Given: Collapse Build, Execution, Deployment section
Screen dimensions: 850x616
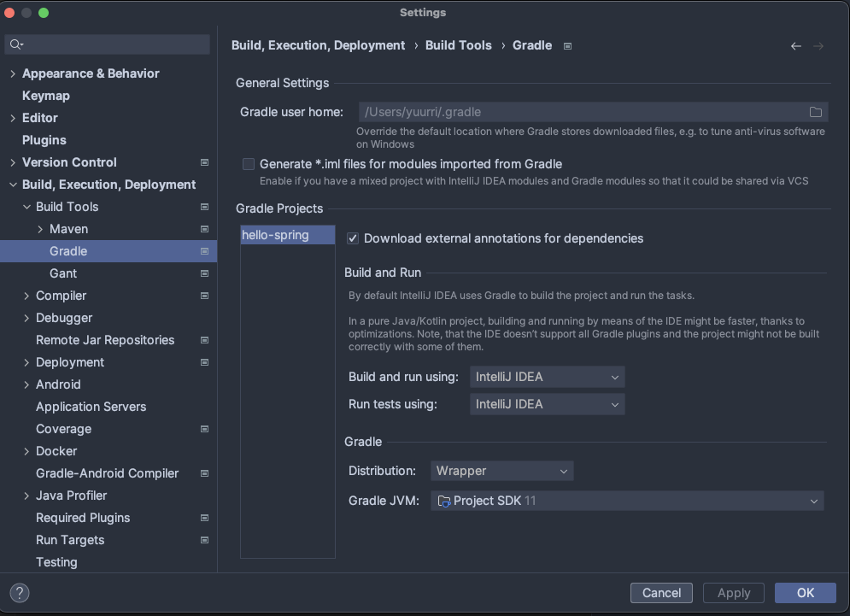Looking at the screenshot, I should [13, 185].
